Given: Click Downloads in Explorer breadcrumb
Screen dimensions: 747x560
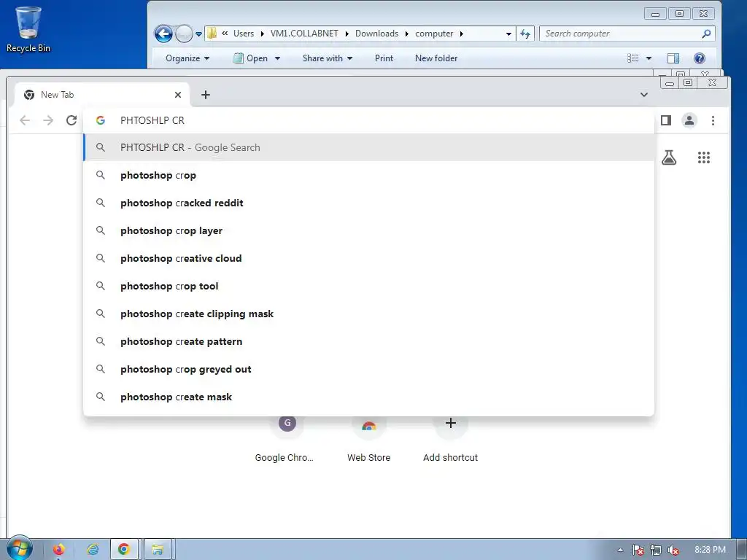Looking at the screenshot, I should click(376, 34).
